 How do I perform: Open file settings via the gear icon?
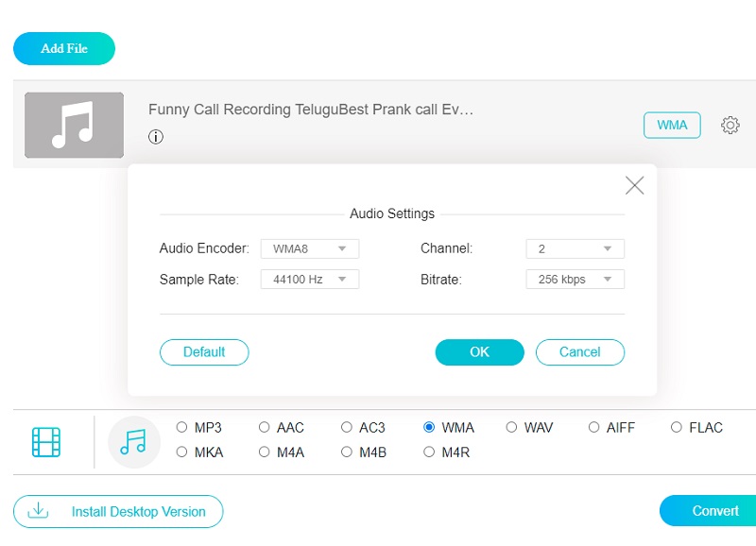[730, 124]
